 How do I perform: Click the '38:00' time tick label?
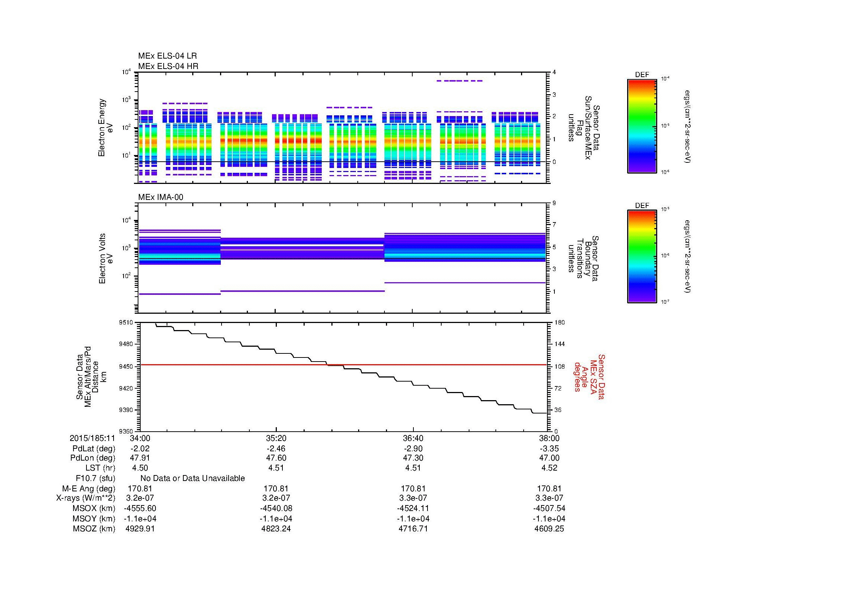tap(549, 438)
